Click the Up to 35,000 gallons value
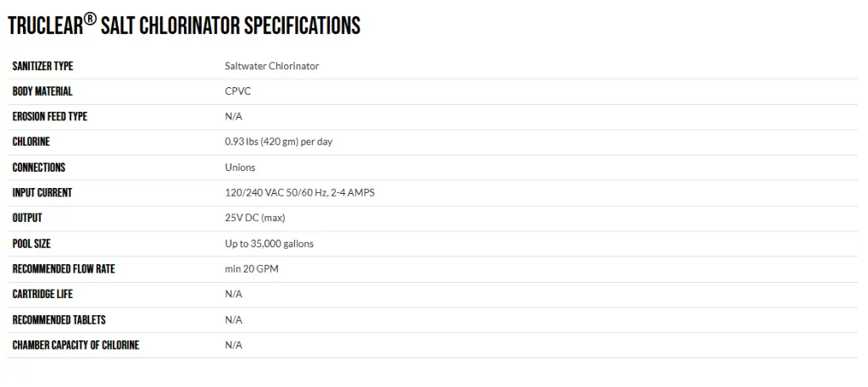Screen dimensions: 868x387 269,243
